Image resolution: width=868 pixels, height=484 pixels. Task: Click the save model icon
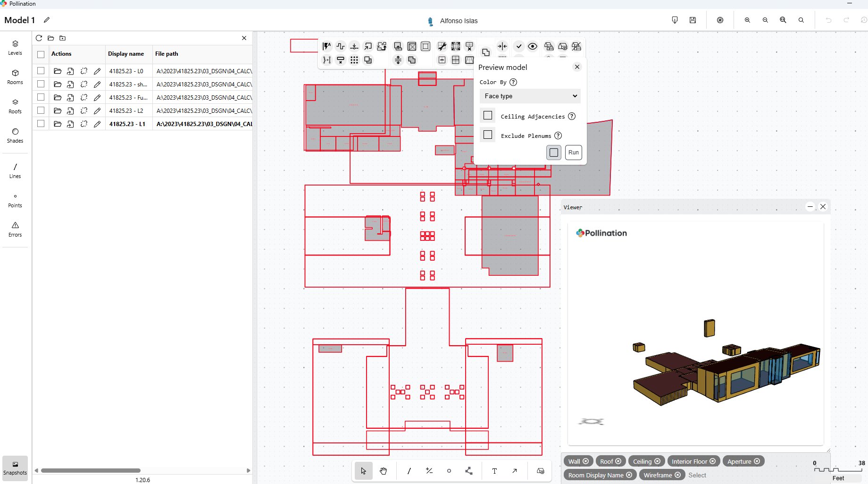coord(693,20)
